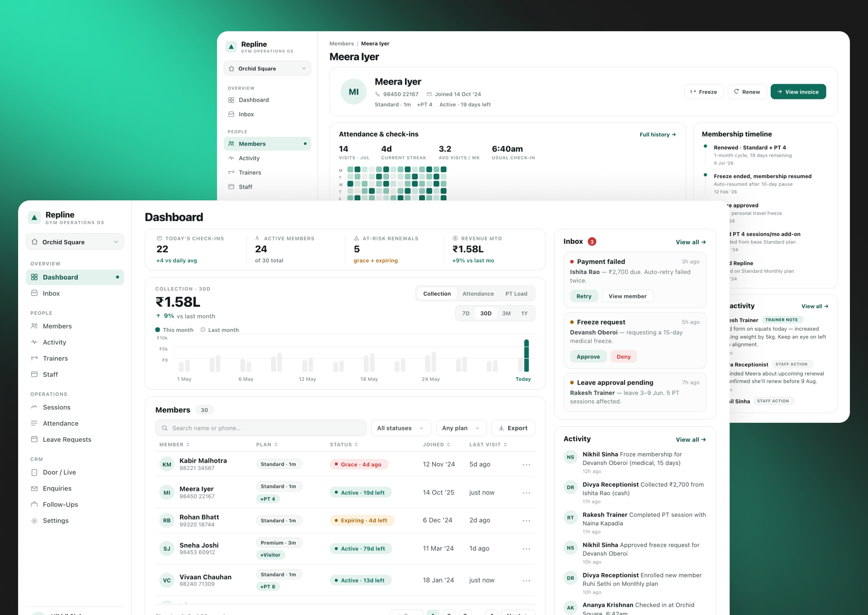
Task: Click the KM avatar for Kabir Malhotra
Action: (x=167, y=464)
